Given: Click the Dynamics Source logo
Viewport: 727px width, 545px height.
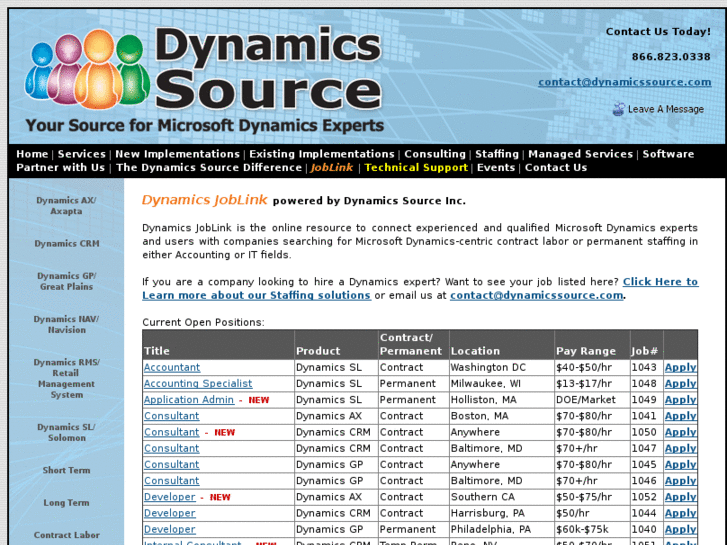Looking at the screenshot, I should [x=204, y=79].
